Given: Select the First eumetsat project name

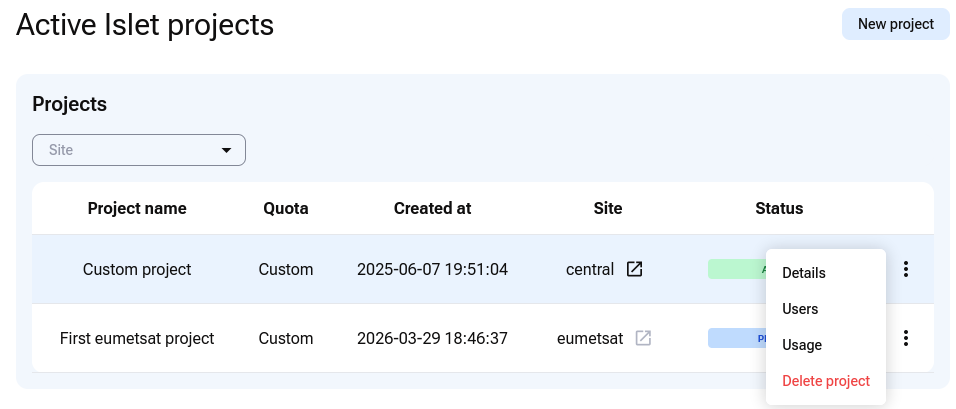Looking at the screenshot, I should [x=137, y=338].
